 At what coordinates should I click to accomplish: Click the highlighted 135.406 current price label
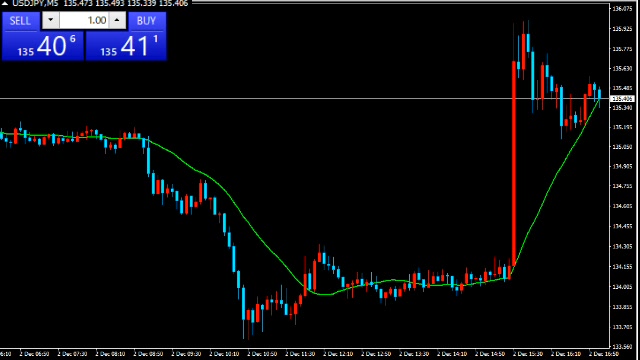pyautogui.click(x=622, y=99)
